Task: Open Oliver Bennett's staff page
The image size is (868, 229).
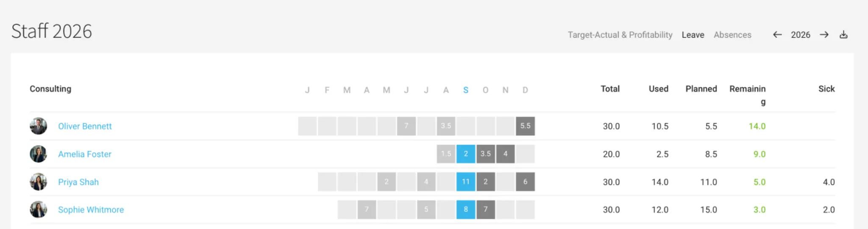Action: (85, 126)
